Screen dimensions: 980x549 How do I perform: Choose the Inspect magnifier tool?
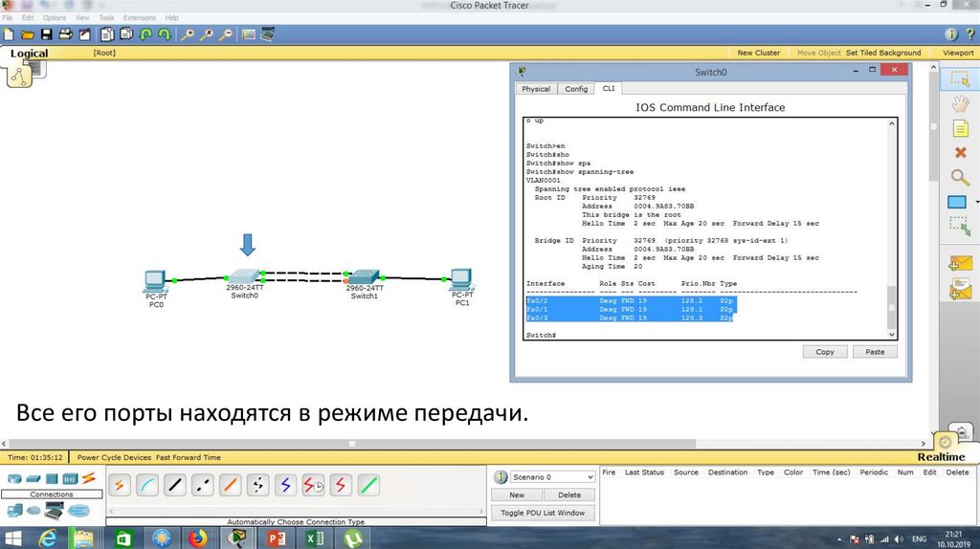(x=960, y=177)
